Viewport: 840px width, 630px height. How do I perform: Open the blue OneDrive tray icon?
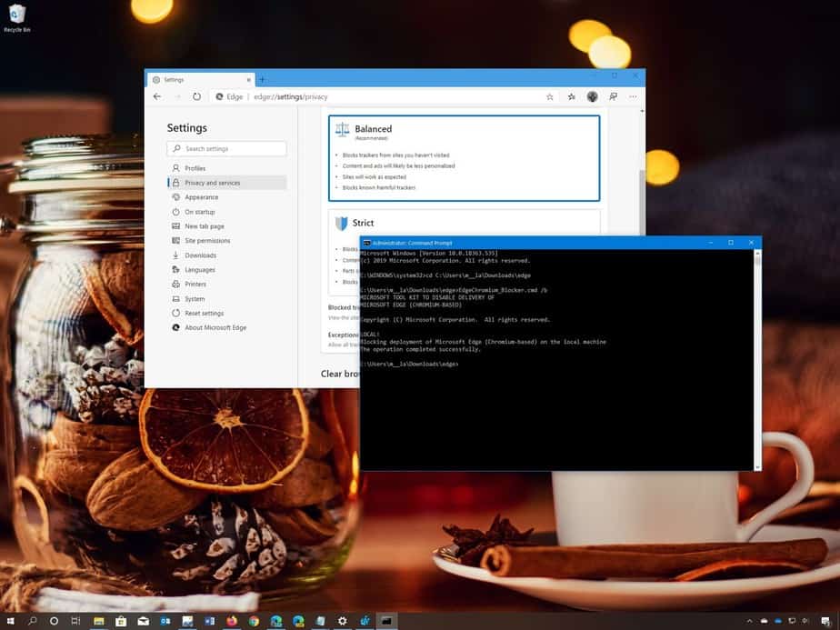coord(778,622)
